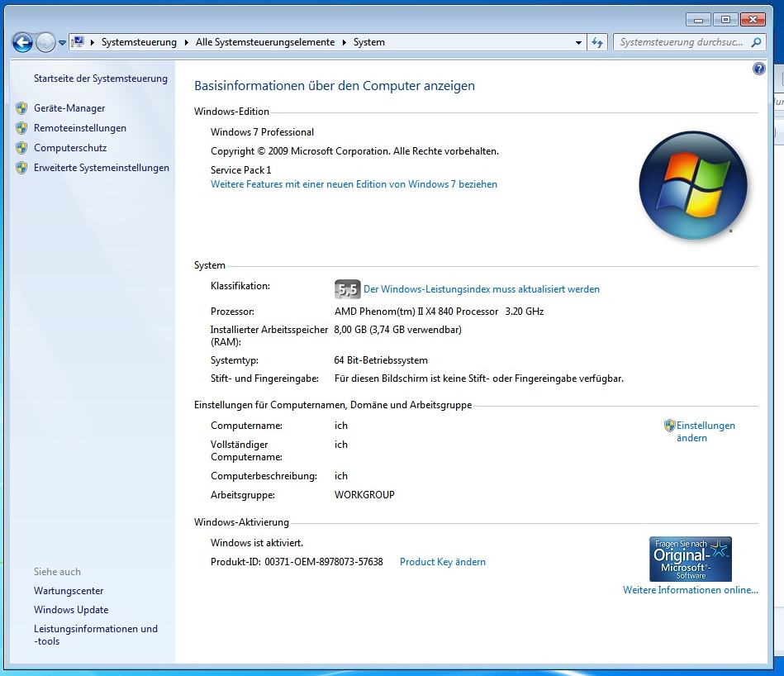Click the magnifier search icon
This screenshot has width=784, height=676.
pyautogui.click(x=757, y=42)
